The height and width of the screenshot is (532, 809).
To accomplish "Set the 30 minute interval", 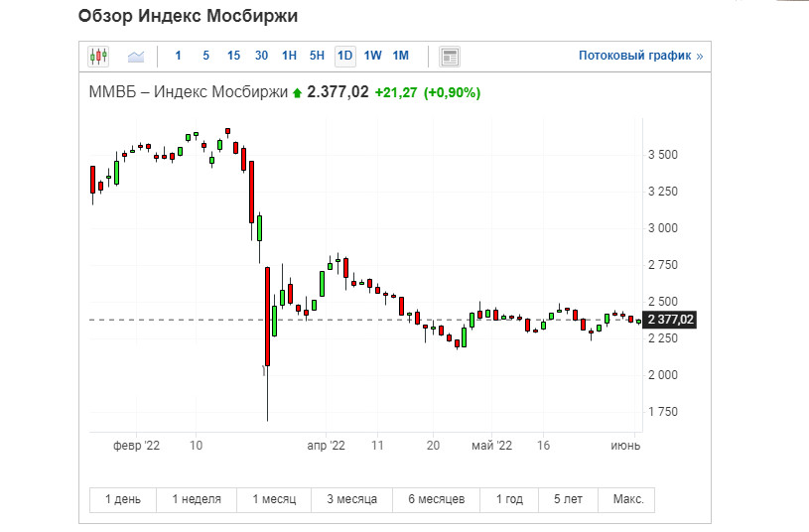I will pos(262,56).
